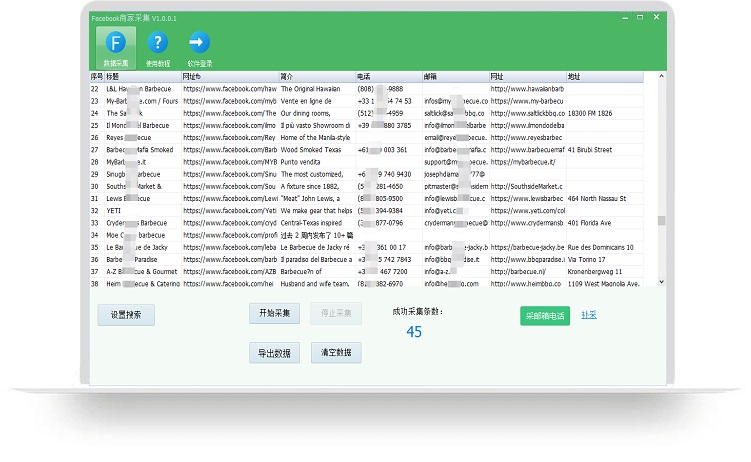Viewport: 751px width, 462px height.
Task: Follow the 补采 link
Action: [x=589, y=315]
